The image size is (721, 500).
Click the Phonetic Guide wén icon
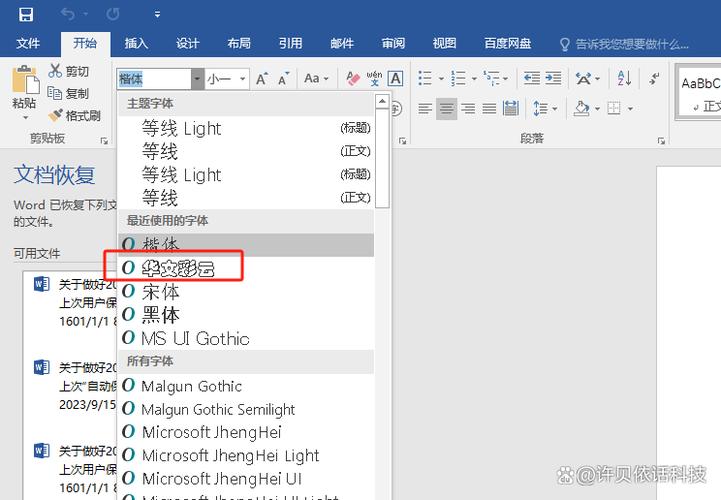374,79
